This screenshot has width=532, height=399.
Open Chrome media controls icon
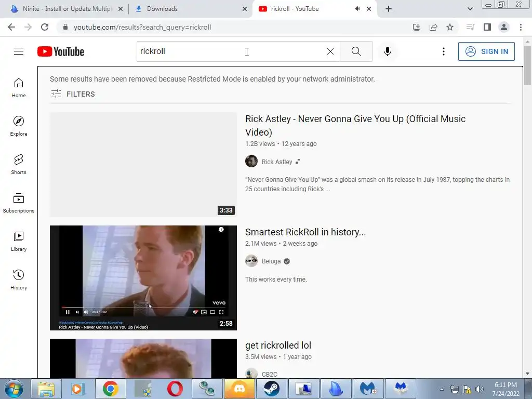tap(470, 27)
